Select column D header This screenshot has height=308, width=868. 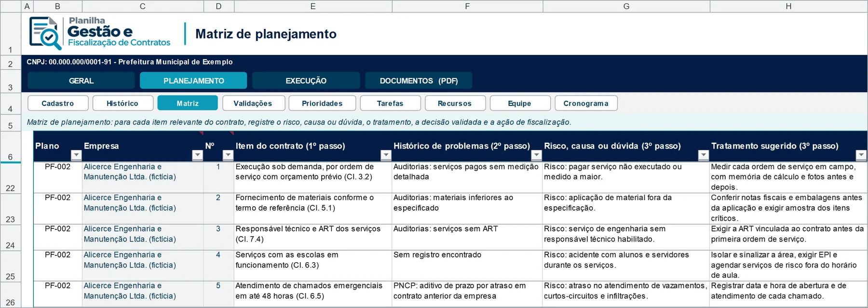tap(219, 6)
